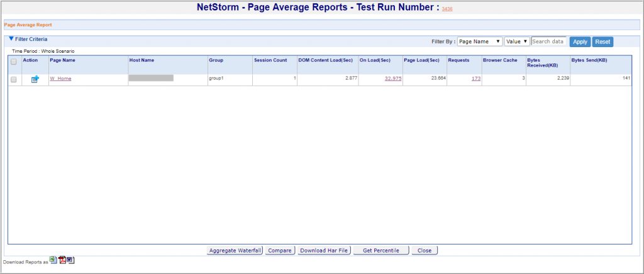The image size is (644, 274).
Task: Sort by DOM Content Load(Sec) header
Action: pyautogui.click(x=325, y=60)
